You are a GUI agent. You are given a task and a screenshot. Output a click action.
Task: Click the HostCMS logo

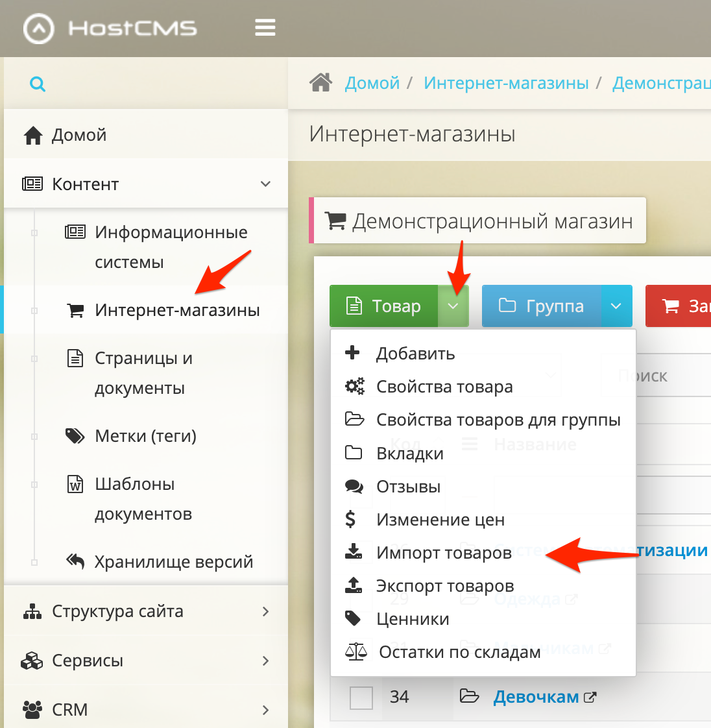tap(109, 27)
